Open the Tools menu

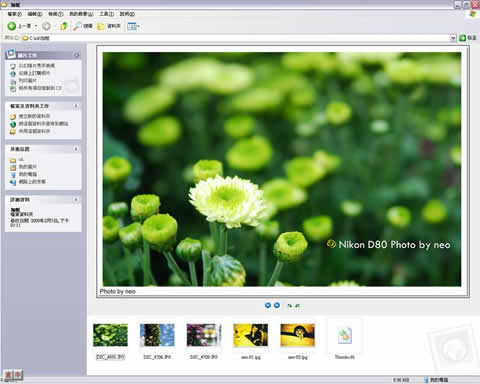click(x=106, y=14)
